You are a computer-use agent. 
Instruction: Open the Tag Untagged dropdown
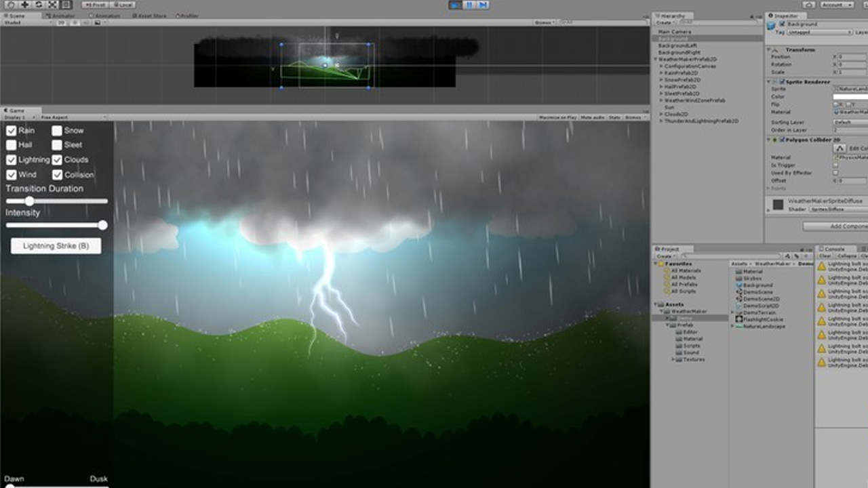[x=819, y=32]
